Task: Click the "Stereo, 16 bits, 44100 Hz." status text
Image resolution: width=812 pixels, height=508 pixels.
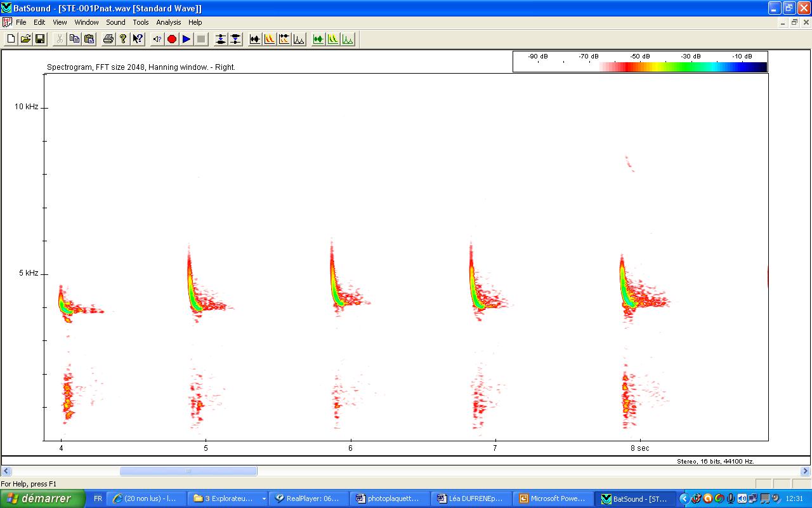Action: pos(716,462)
